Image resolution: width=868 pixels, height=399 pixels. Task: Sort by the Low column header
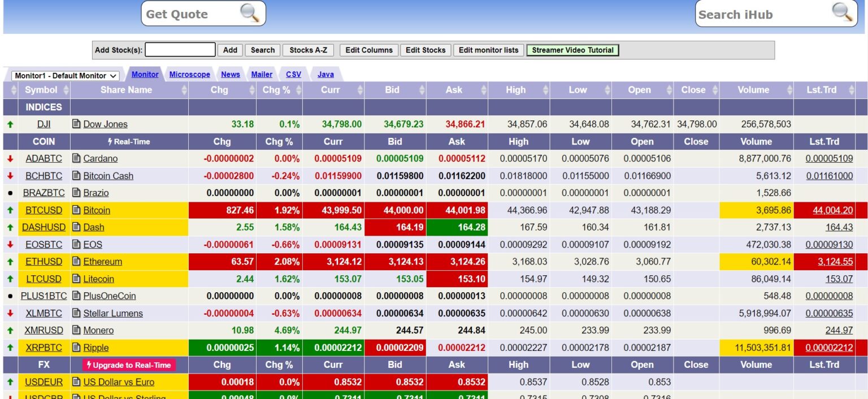581,90
